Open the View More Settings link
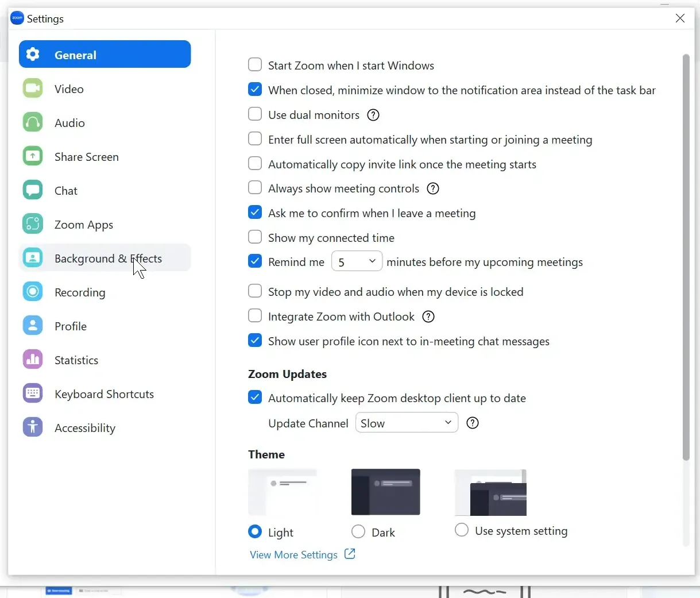Image resolution: width=700 pixels, height=598 pixels. [x=293, y=554]
